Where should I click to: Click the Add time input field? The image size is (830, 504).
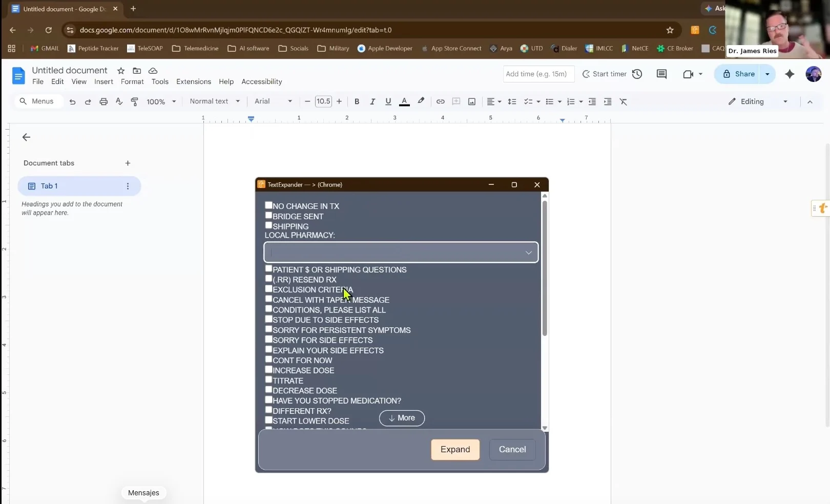(538, 74)
